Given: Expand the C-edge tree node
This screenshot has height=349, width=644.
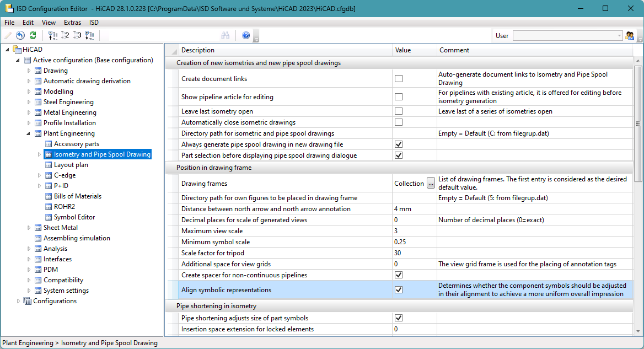Looking at the screenshot, I should [40, 175].
